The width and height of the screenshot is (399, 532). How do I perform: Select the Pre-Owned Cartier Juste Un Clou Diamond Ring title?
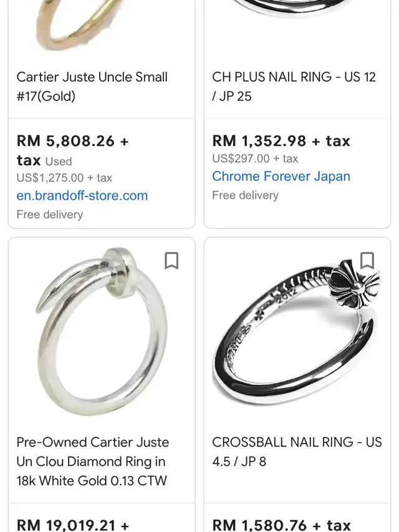pyautogui.click(x=93, y=462)
